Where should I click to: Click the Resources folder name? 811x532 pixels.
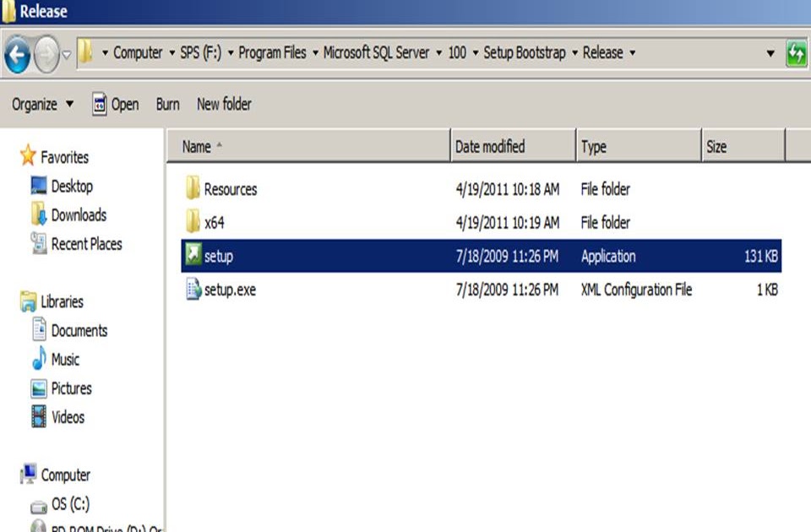click(x=231, y=189)
